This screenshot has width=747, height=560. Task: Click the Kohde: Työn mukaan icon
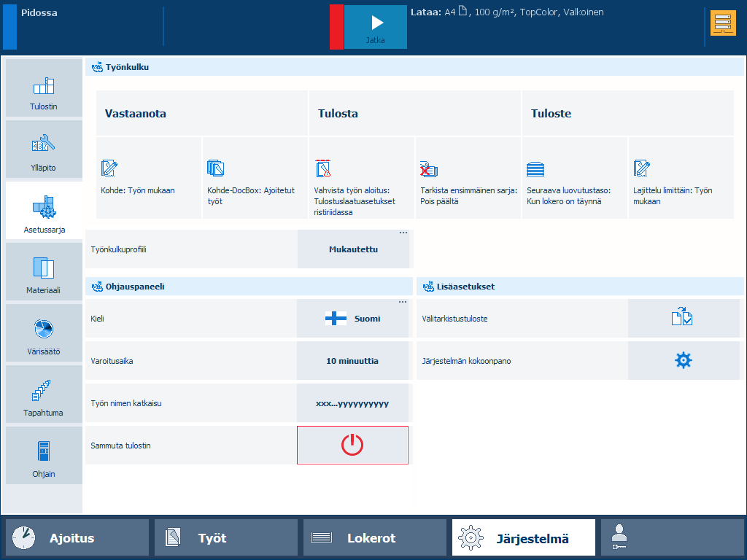(x=109, y=168)
